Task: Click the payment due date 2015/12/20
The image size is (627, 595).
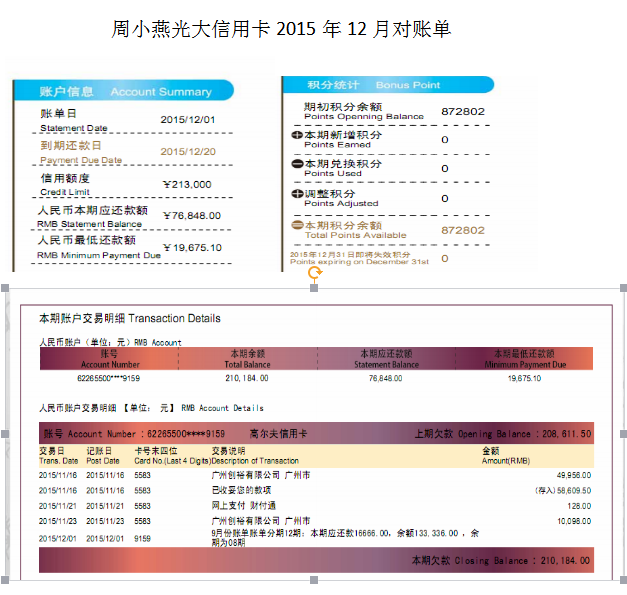Action: point(188,152)
